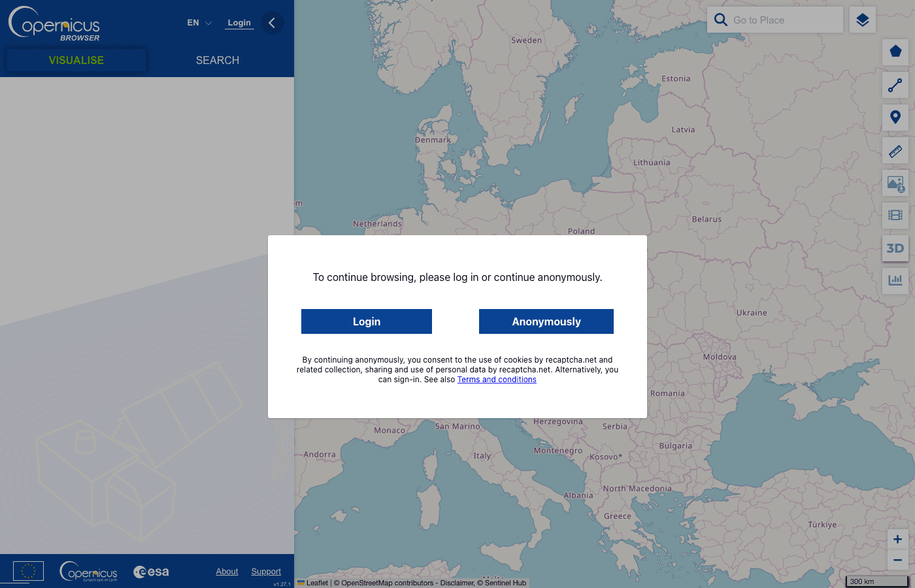Select the VISUALISE tab

pos(76,60)
